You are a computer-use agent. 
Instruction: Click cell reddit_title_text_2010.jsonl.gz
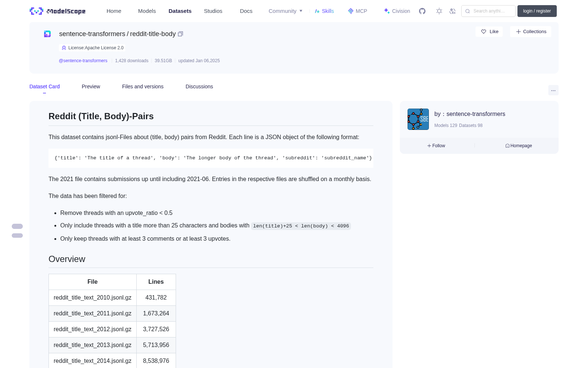coord(93,298)
